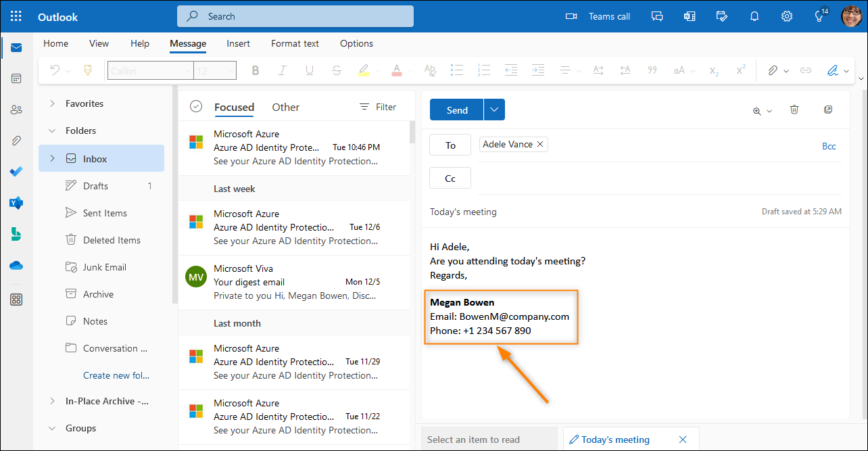The width and height of the screenshot is (868, 451).
Task: Toggle the select-all circle checkbox
Action: pyautogui.click(x=196, y=106)
